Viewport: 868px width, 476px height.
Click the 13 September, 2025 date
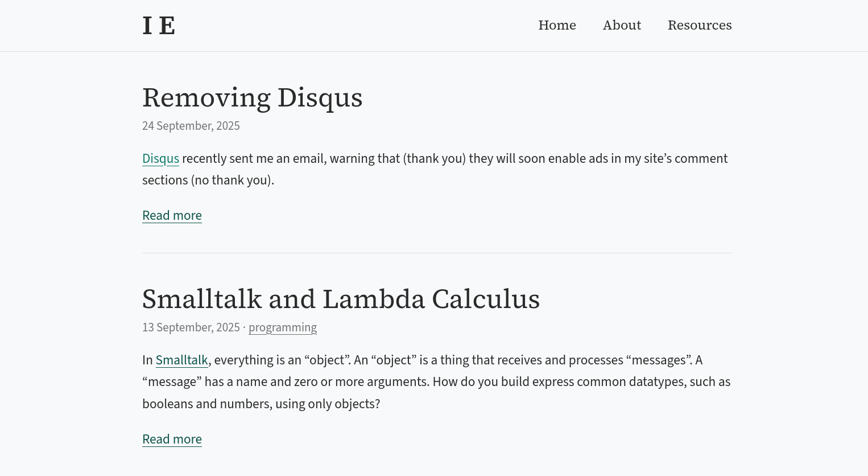point(191,327)
